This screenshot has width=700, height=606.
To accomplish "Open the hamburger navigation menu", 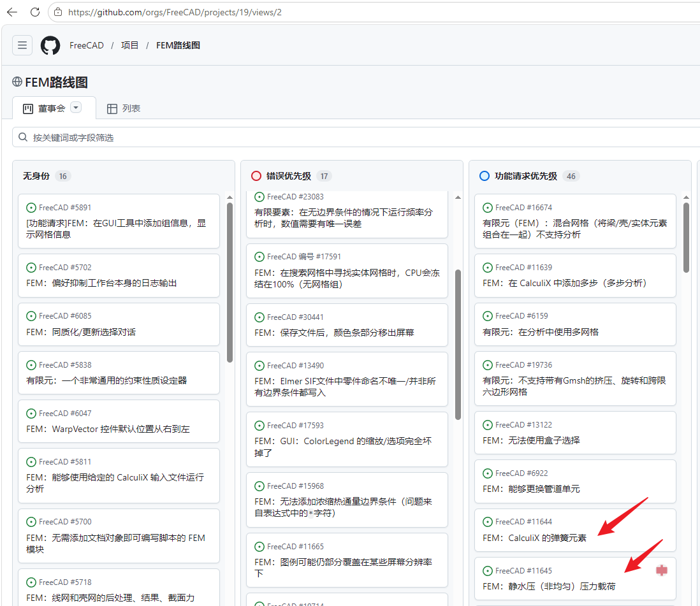I will click(x=22, y=45).
